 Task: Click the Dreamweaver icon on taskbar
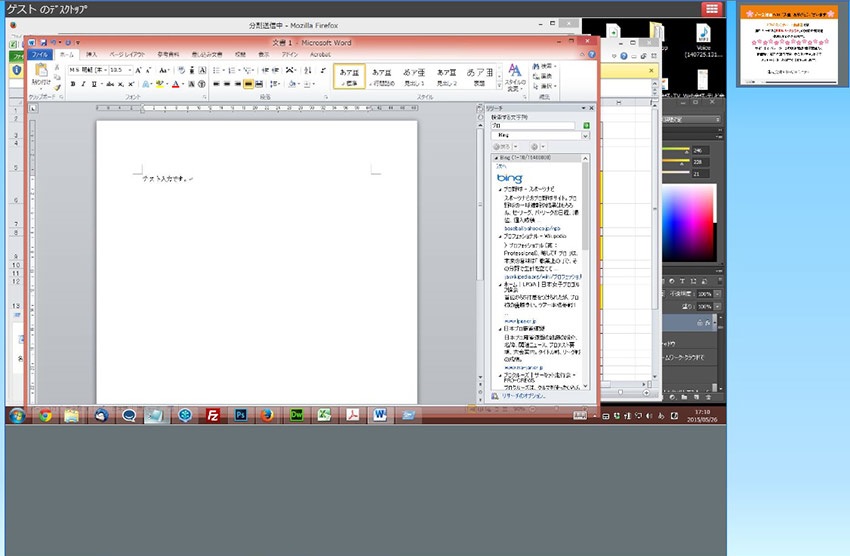297,416
